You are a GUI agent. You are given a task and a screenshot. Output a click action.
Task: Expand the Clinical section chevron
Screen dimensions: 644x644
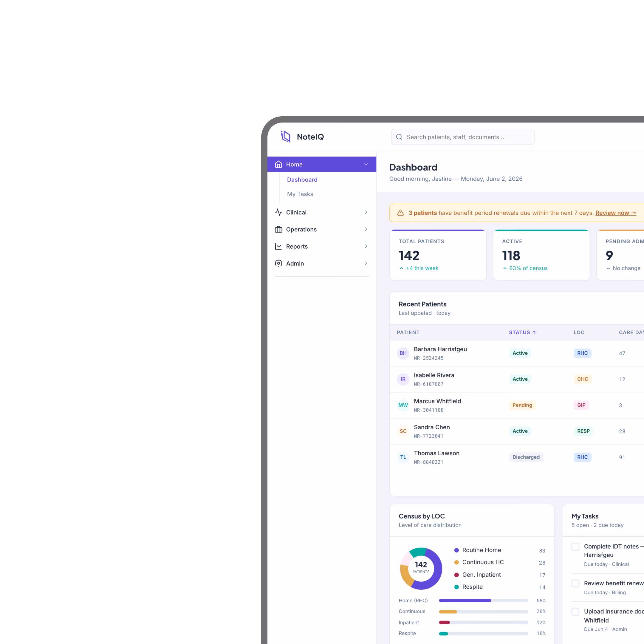(366, 212)
